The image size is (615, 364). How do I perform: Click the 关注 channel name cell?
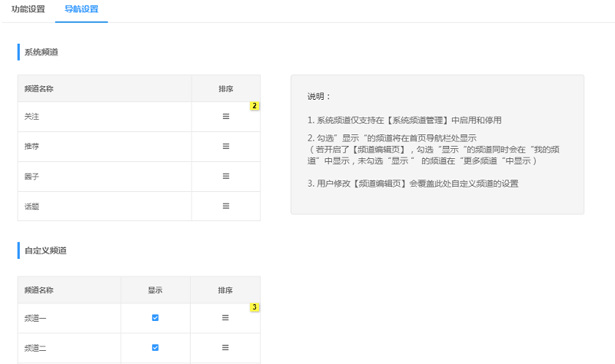coord(32,116)
